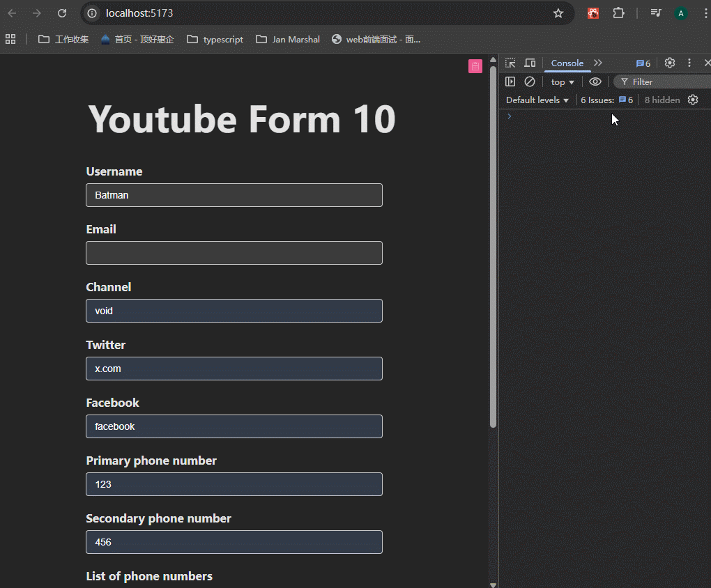Click the 6 Issues link
The height and width of the screenshot is (588, 711).
pos(606,100)
